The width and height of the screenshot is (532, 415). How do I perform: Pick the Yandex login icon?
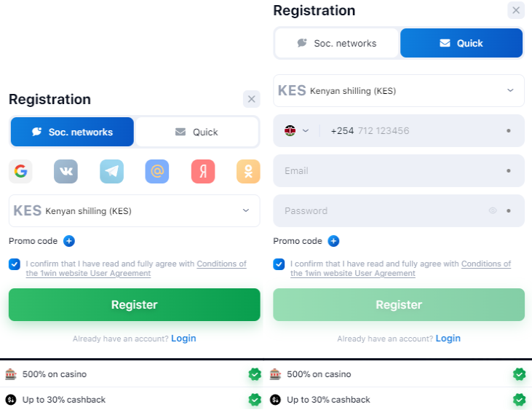click(x=203, y=172)
